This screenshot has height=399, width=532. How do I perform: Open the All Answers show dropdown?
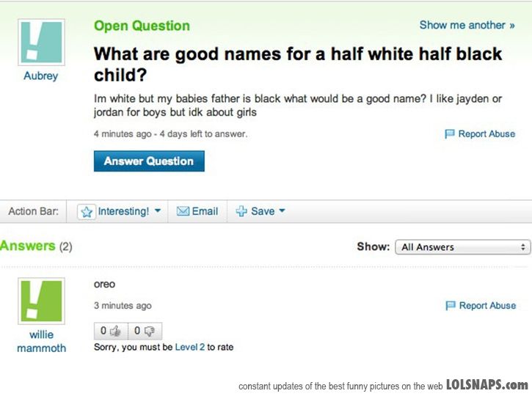pos(462,247)
